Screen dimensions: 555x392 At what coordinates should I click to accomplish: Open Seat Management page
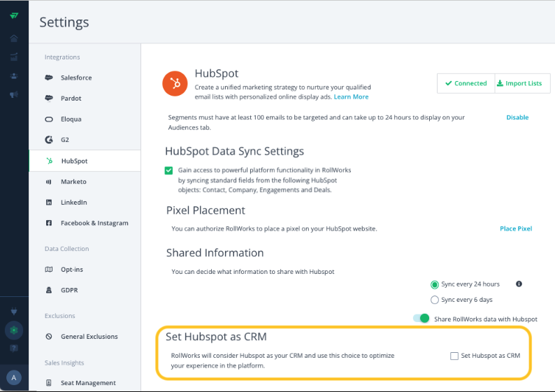point(85,383)
